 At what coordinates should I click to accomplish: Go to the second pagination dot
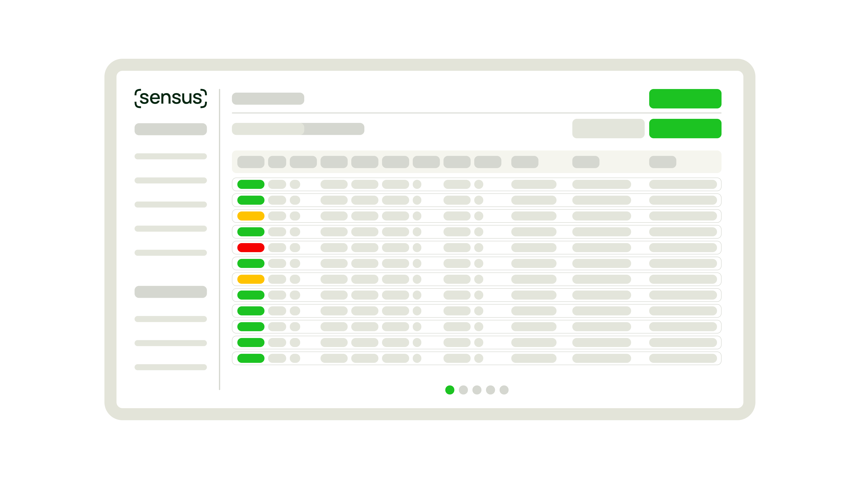point(463,390)
